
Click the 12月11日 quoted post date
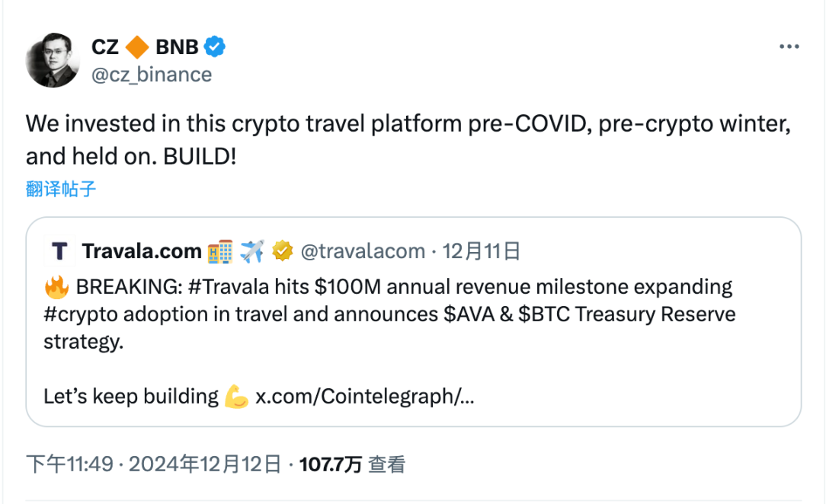(481, 251)
